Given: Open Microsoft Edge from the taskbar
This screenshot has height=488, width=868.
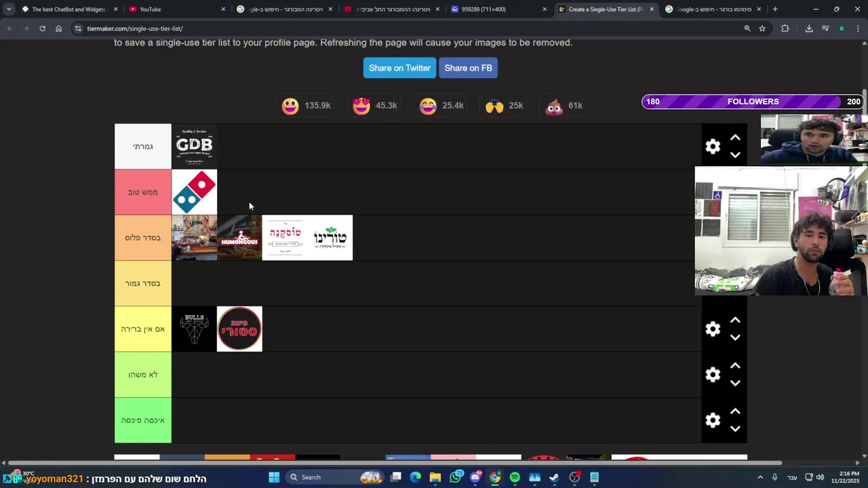Looking at the screenshot, I should click(416, 477).
